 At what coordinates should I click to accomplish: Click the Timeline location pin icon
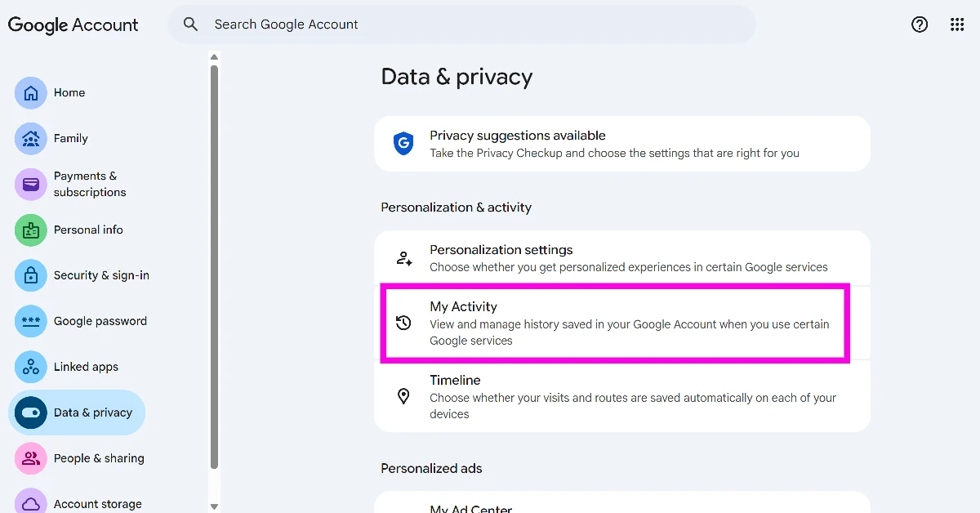point(403,396)
